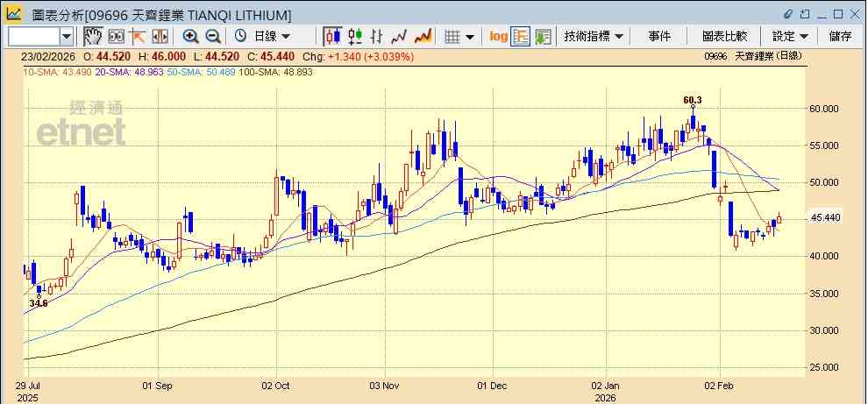
Task: Click the closing price C: 45.440
Action: point(269,56)
